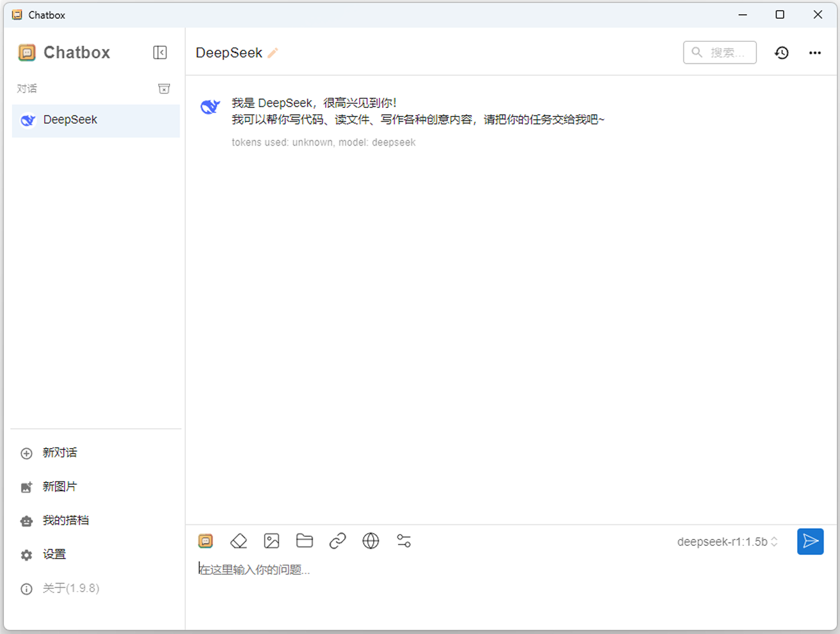Open 我的搭档 my copilots
Image resolution: width=840 pixels, height=634 pixels.
(x=65, y=520)
